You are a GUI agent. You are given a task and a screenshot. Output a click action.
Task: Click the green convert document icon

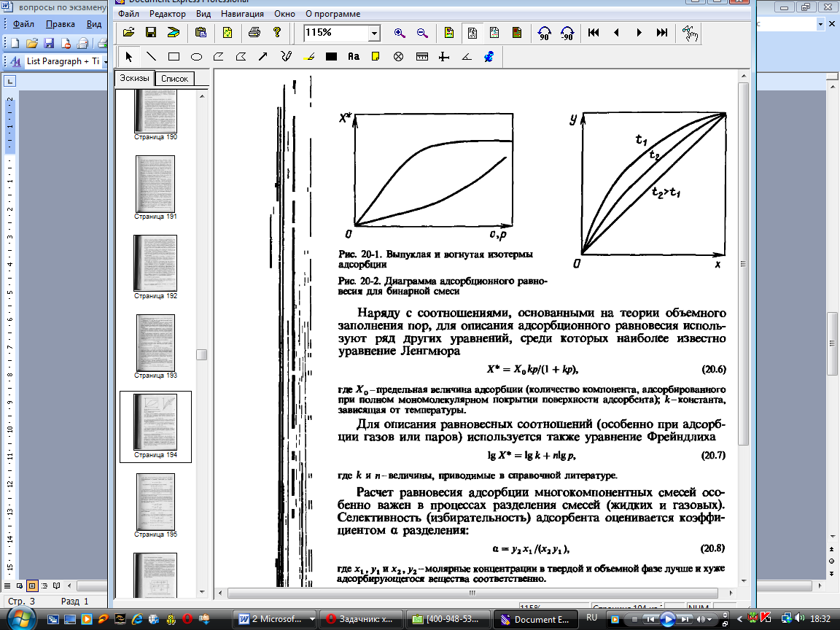[x=227, y=33]
